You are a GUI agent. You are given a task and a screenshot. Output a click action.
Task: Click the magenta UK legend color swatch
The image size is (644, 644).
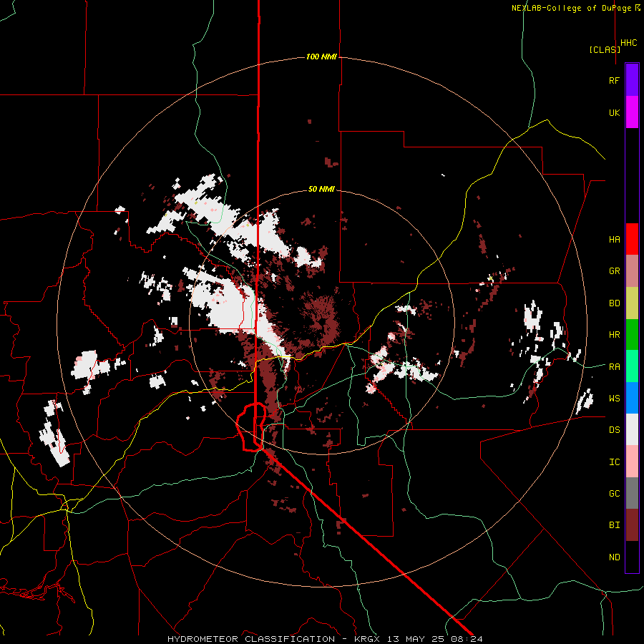(x=632, y=112)
